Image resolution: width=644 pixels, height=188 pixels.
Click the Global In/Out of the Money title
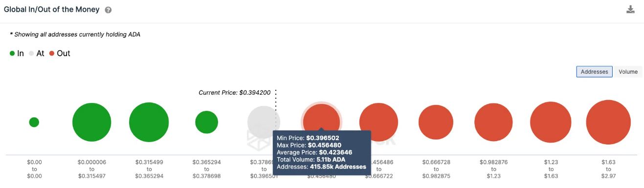(x=51, y=9)
